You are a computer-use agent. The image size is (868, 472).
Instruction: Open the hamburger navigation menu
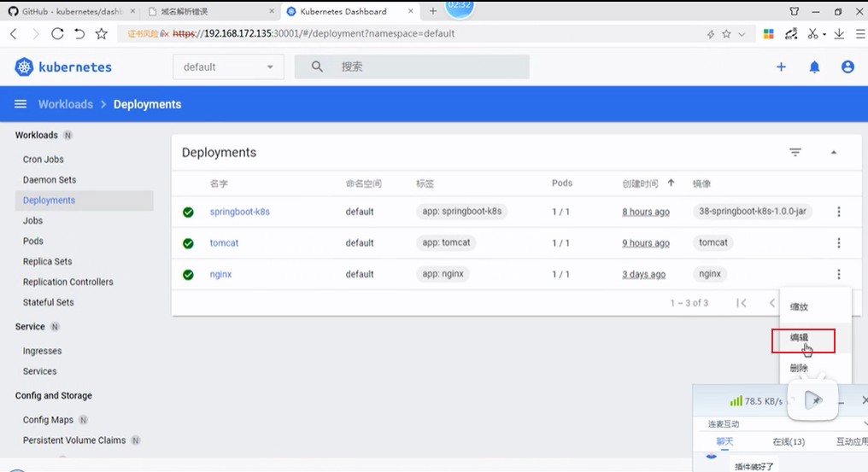[x=21, y=104]
